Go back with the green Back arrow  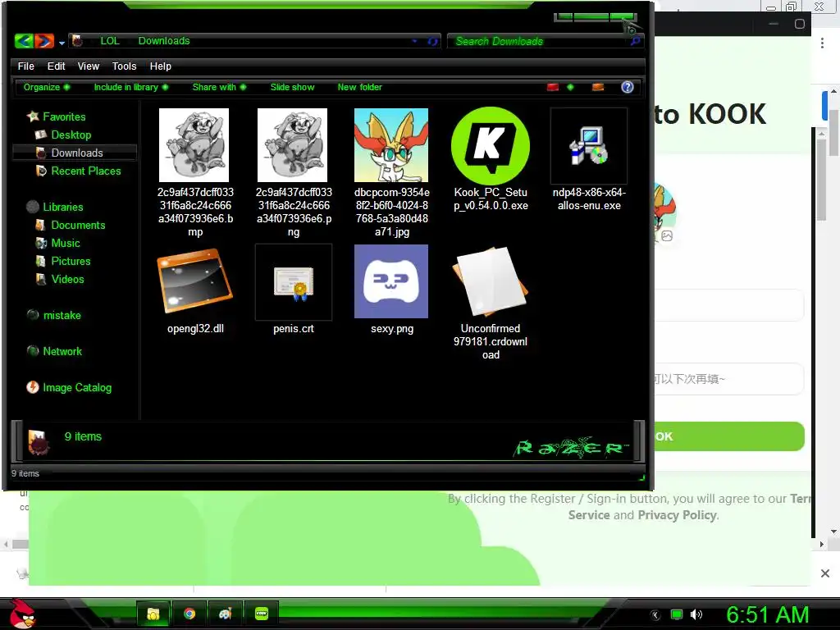24,41
